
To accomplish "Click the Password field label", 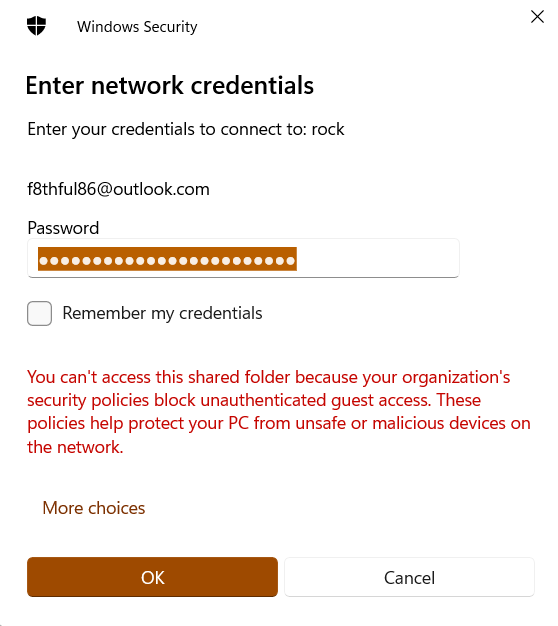I will 63,228.
